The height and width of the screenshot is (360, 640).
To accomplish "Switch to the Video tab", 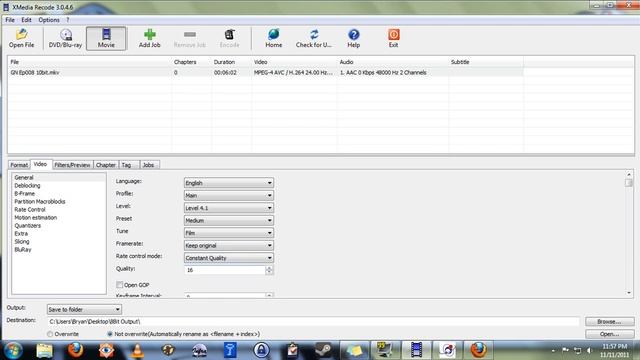I will point(40,164).
